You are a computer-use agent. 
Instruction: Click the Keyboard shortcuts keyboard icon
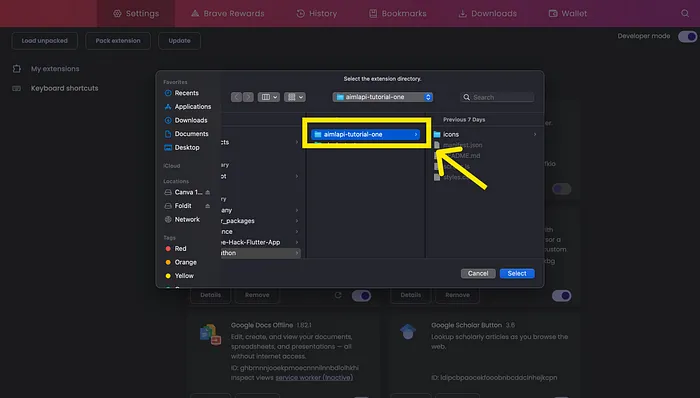[17, 88]
